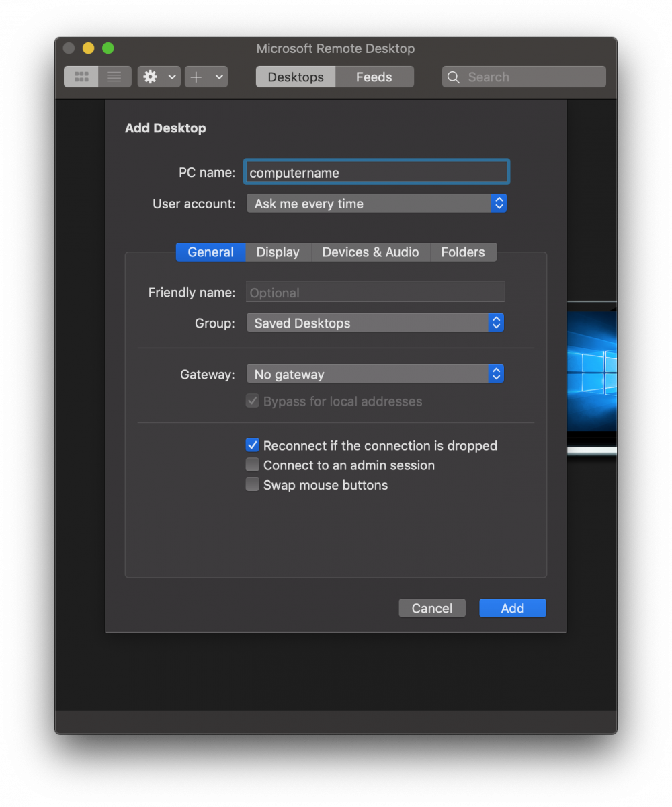Open the User account dropdown
This screenshot has width=672, height=807.
coord(376,203)
